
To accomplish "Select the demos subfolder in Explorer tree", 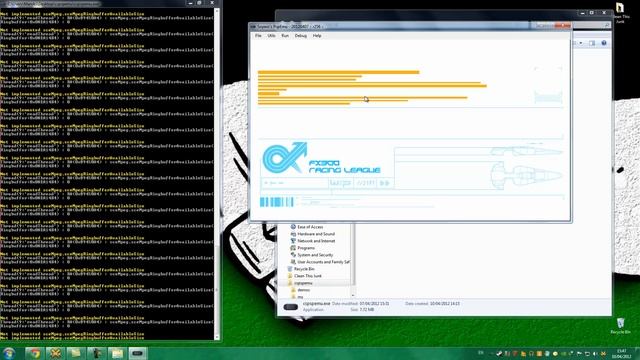I will coord(303,290).
